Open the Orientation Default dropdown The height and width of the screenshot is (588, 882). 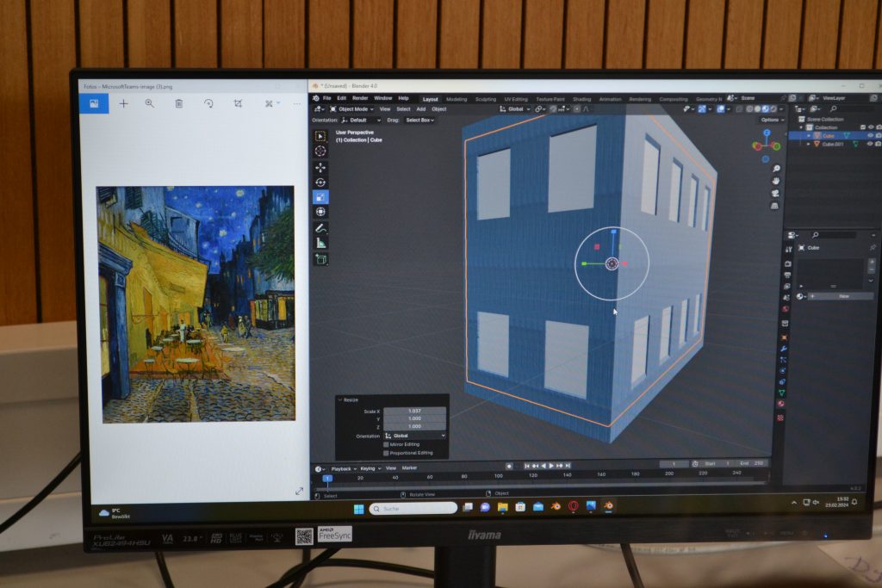coord(361,121)
